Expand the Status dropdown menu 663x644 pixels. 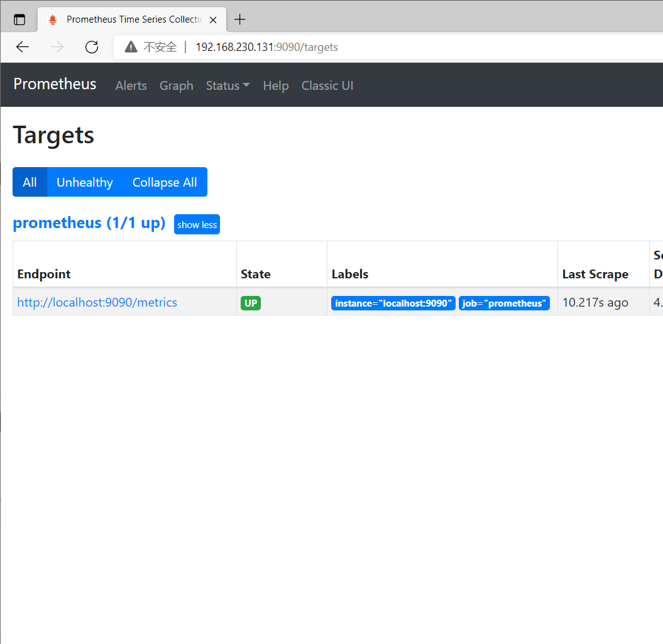(228, 86)
